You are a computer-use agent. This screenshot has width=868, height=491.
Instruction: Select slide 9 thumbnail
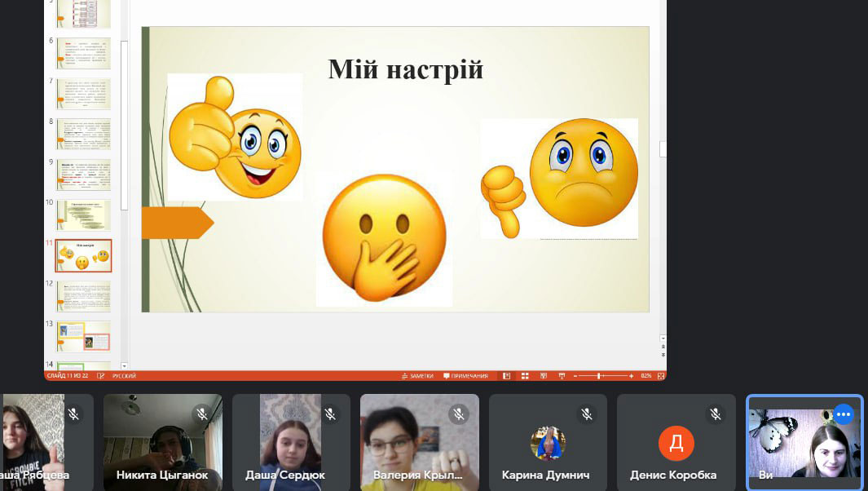[x=84, y=175]
